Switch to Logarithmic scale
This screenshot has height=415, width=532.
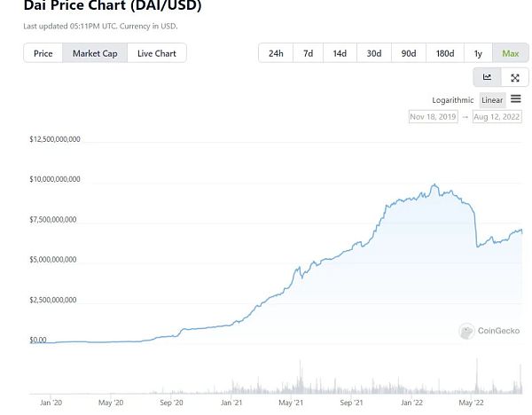point(453,100)
